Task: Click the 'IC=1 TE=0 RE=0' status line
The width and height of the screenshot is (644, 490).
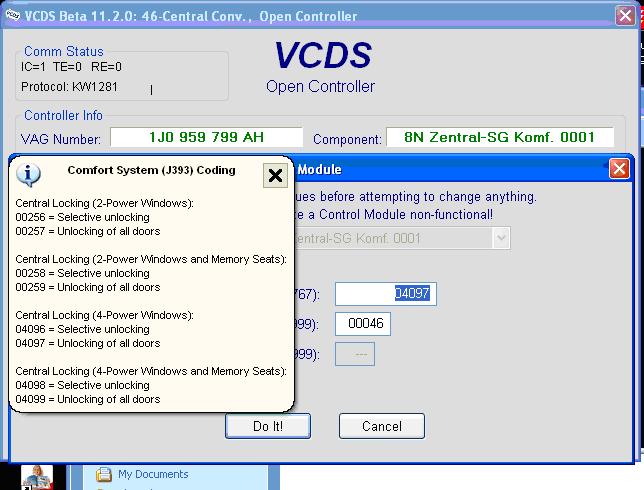Action: 71,67
